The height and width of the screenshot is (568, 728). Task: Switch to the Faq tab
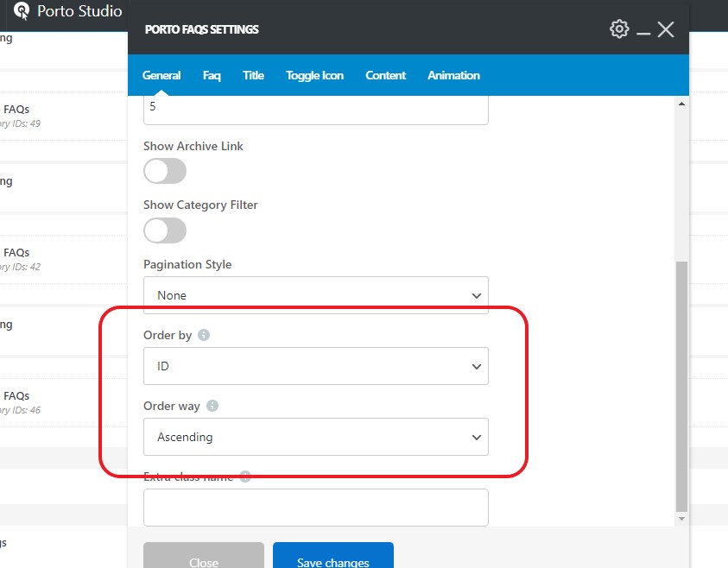click(x=212, y=75)
